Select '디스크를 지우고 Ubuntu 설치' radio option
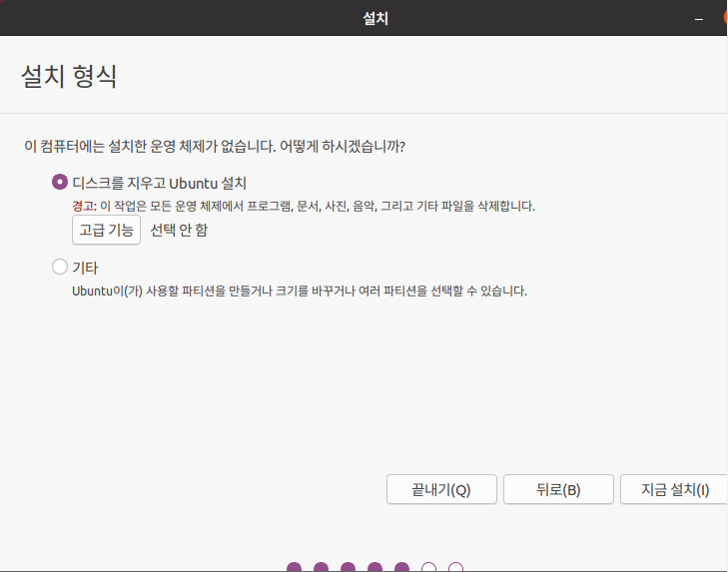 click(60, 182)
